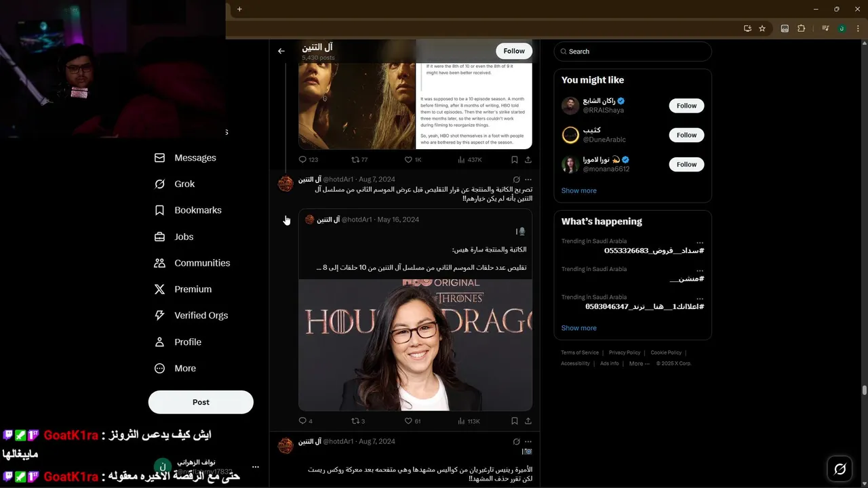Click كثيب profile avatar

[x=570, y=135]
